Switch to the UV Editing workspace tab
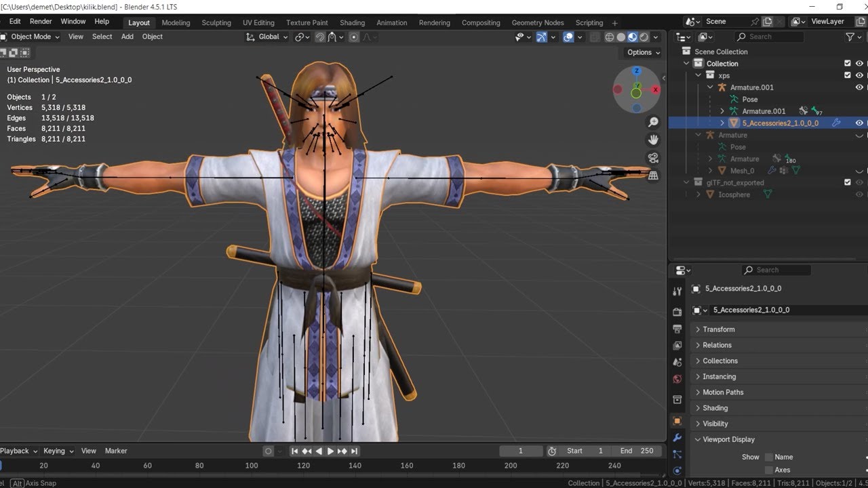The width and height of the screenshot is (868, 488). (x=258, y=22)
